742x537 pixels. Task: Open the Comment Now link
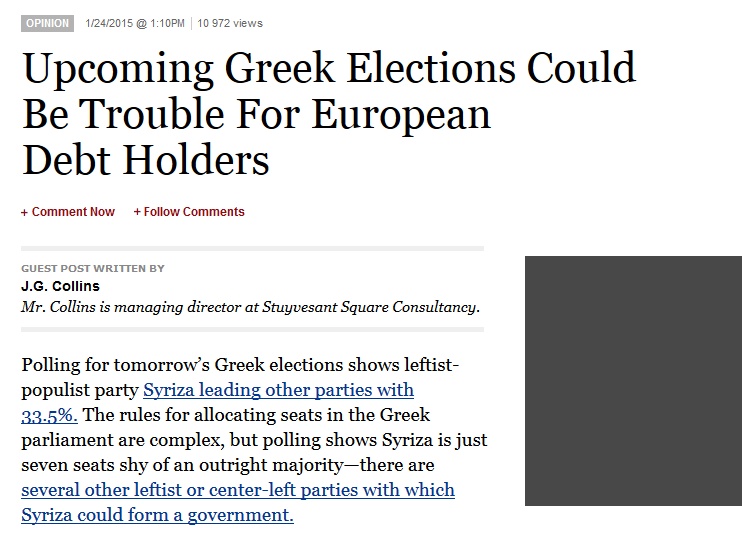pyautogui.click(x=73, y=212)
